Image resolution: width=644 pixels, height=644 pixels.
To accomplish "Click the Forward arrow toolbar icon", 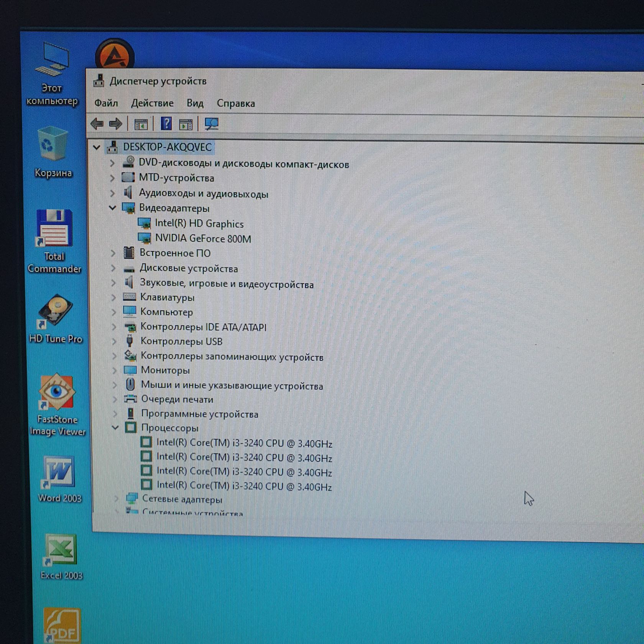I will [115, 124].
